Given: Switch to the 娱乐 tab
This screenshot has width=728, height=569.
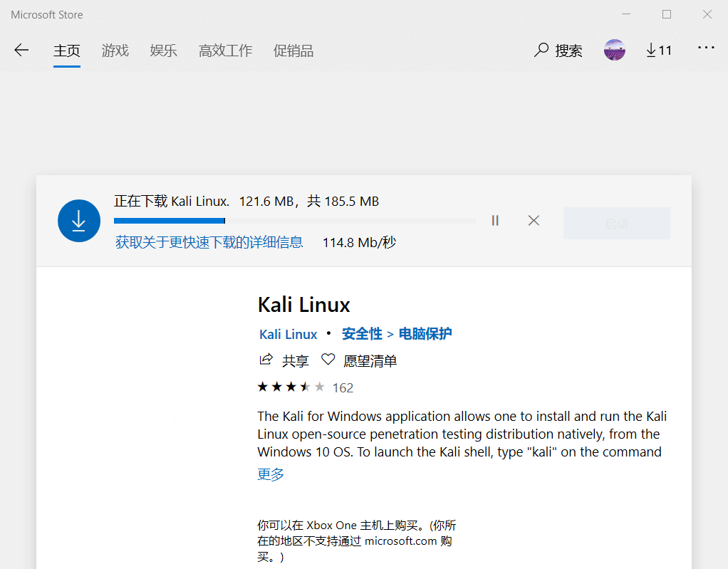Looking at the screenshot, I should pos(163,51).
